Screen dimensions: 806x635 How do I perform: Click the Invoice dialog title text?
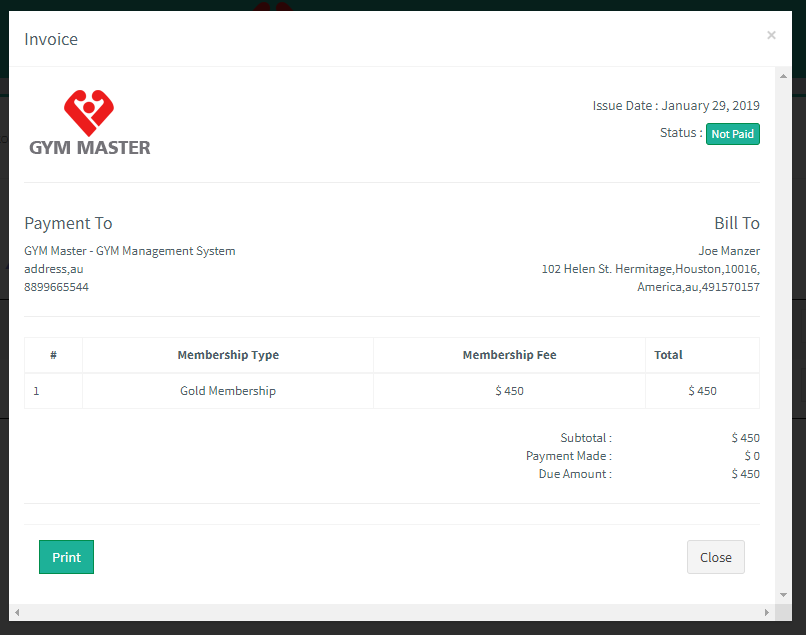50,39
